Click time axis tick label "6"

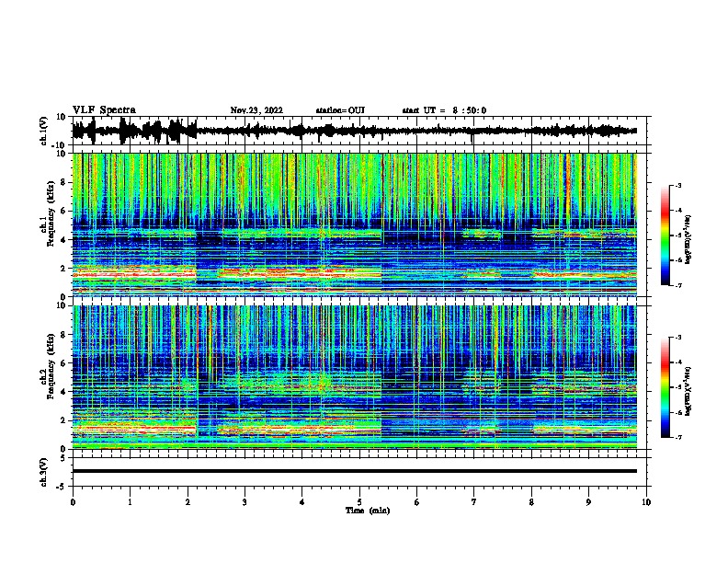click(x=417, y=502)
